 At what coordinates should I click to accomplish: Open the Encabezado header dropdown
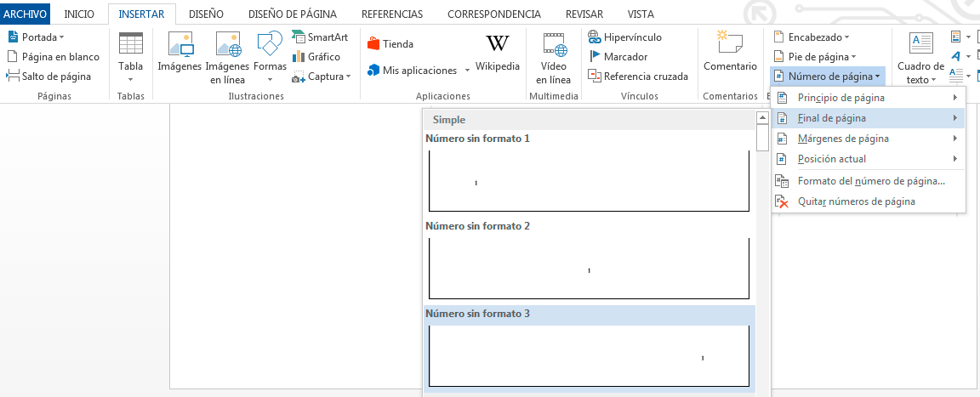pyautogui.click(x=812, y=37)
